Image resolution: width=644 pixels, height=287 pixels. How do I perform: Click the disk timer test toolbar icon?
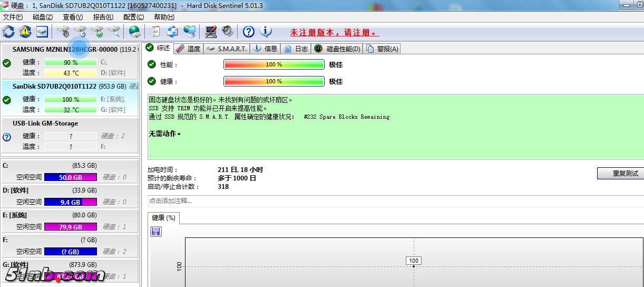(x=80, y=32)
